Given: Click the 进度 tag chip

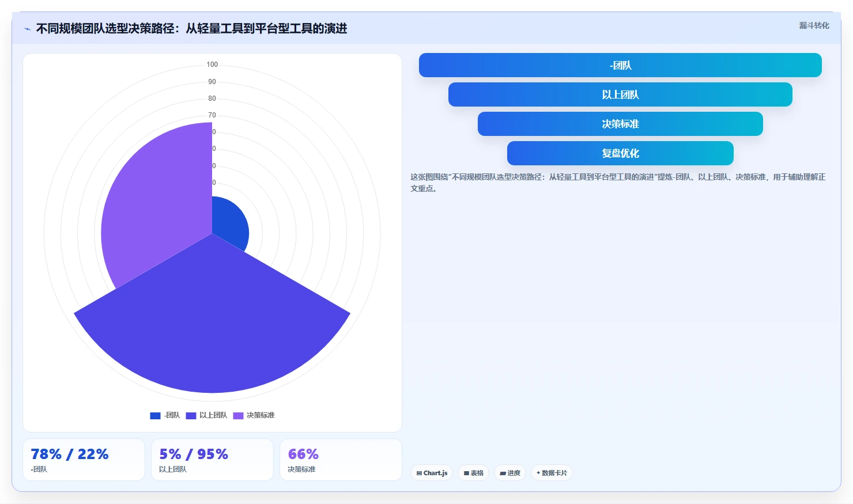Looking at the screenshot, I should tap(510, 473).
